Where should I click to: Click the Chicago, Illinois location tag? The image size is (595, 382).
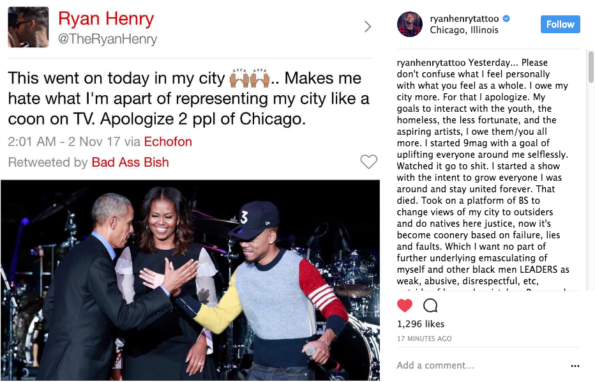[464, 30]
